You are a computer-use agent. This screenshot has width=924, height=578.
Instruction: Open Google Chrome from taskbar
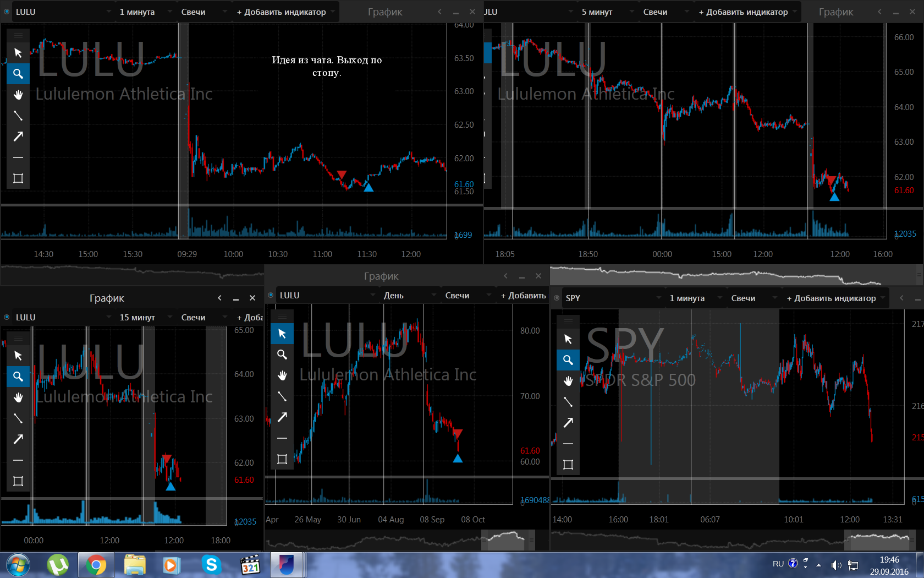(96, 565)
